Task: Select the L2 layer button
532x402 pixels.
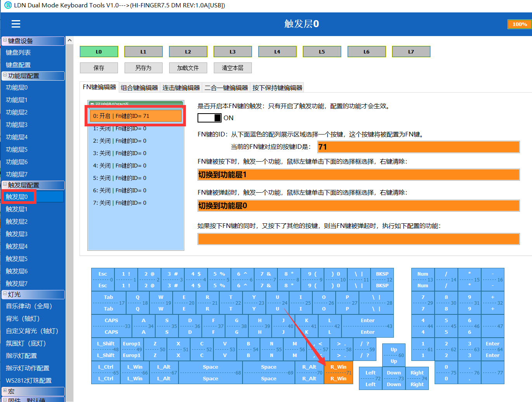Action: click(x=188, y=52)
